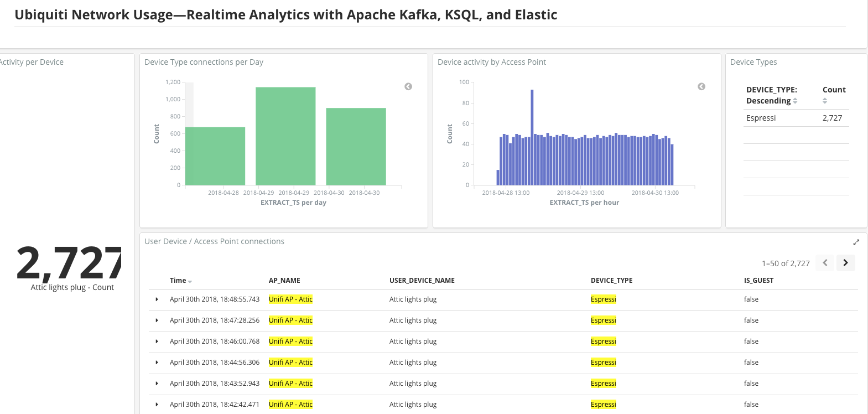Click sort arrows under Count column header

click(x=825, y=101)
